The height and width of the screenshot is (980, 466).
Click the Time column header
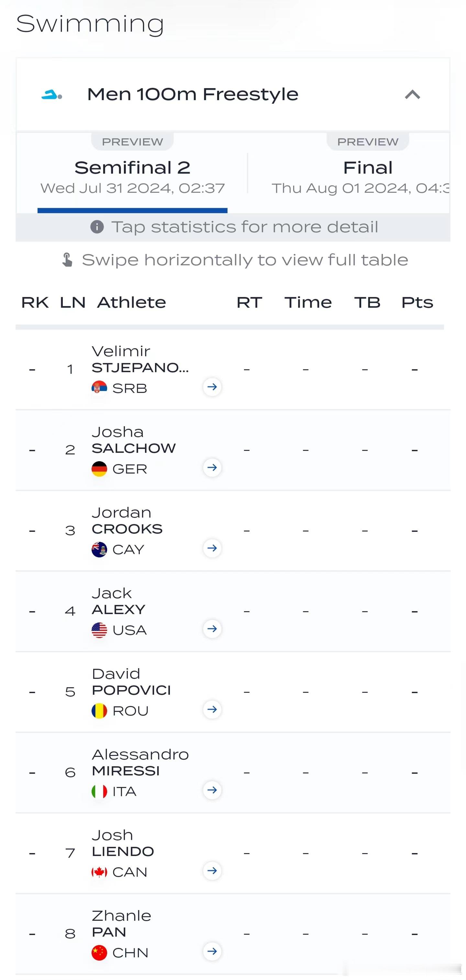tap(308, 302)
